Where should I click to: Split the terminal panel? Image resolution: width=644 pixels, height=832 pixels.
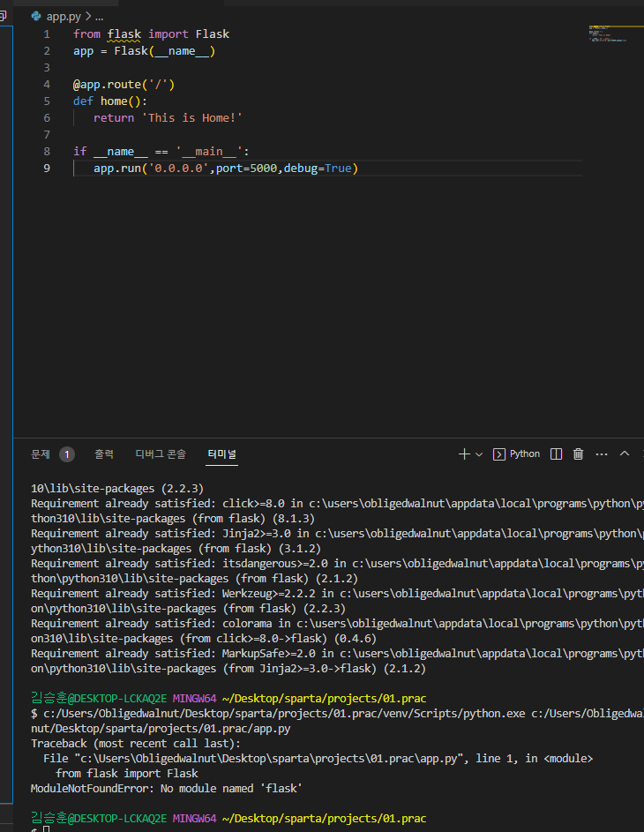[x=556, y=454]
